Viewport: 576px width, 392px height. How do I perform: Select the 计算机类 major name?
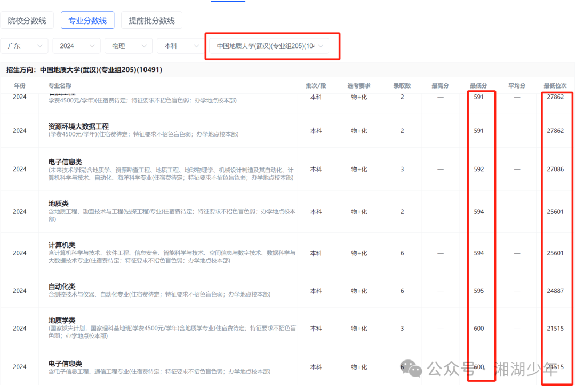click(62, 245)
